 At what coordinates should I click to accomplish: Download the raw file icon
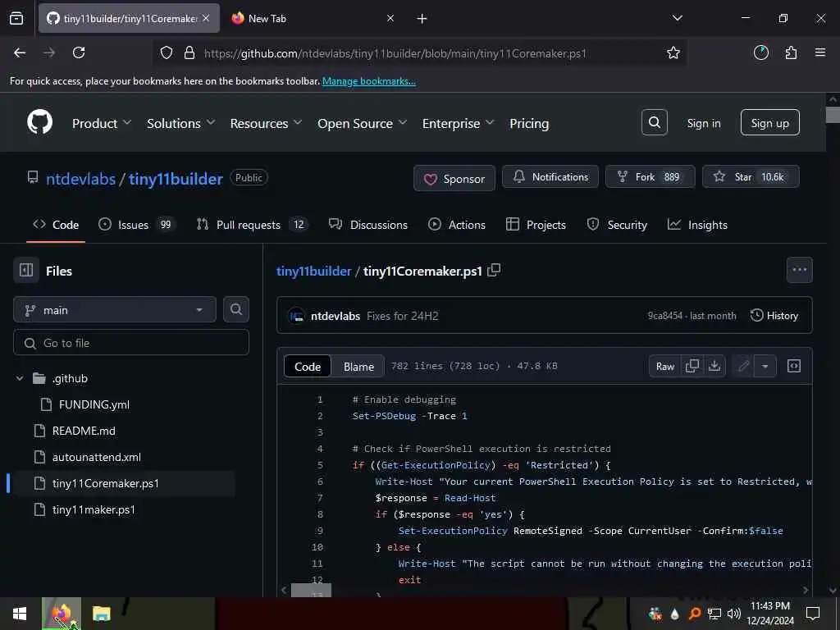(x=714, y=366)
